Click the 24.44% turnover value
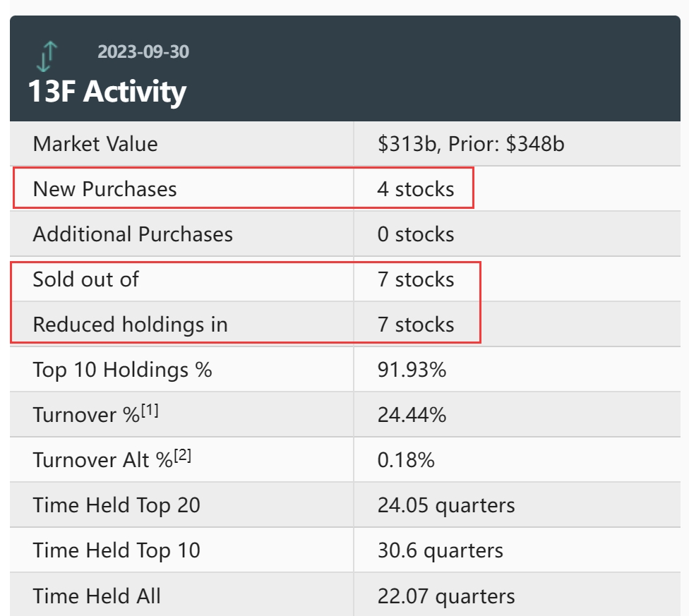Viewport: 689px width, 616px height. point(412,415)
